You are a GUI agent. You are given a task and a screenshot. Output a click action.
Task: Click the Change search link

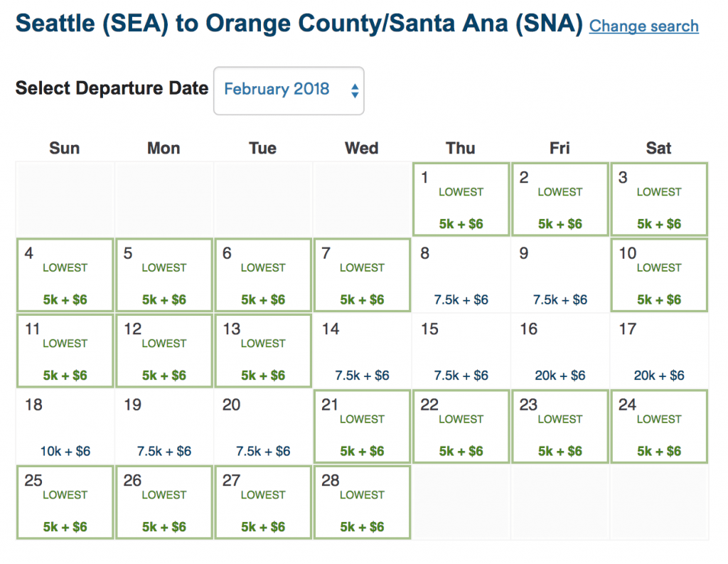[643, 26]
